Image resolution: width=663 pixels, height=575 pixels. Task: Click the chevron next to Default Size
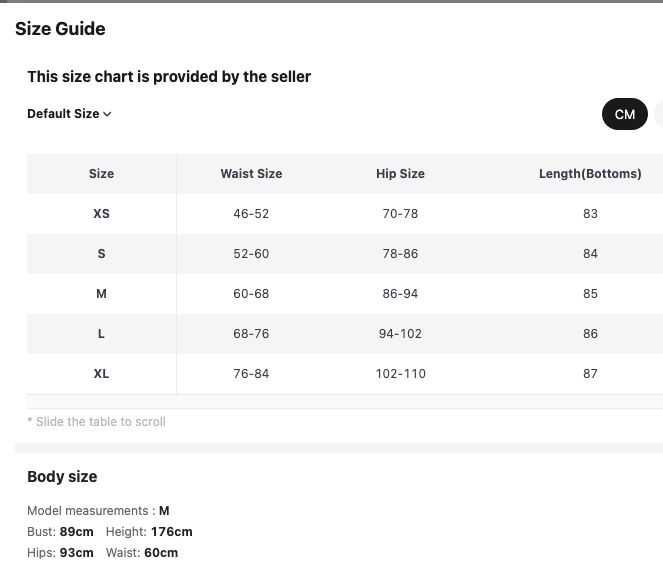[x=107, y=114]
